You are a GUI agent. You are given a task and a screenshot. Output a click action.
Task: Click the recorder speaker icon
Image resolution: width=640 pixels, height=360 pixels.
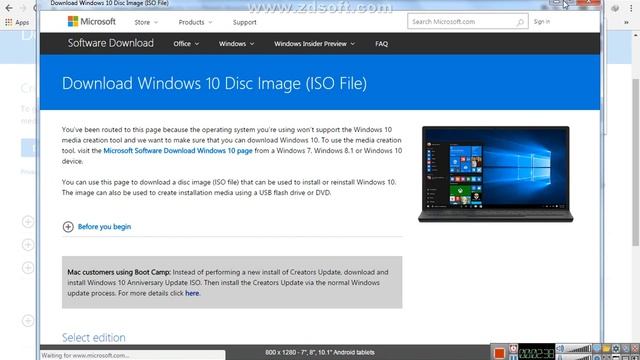560,349
